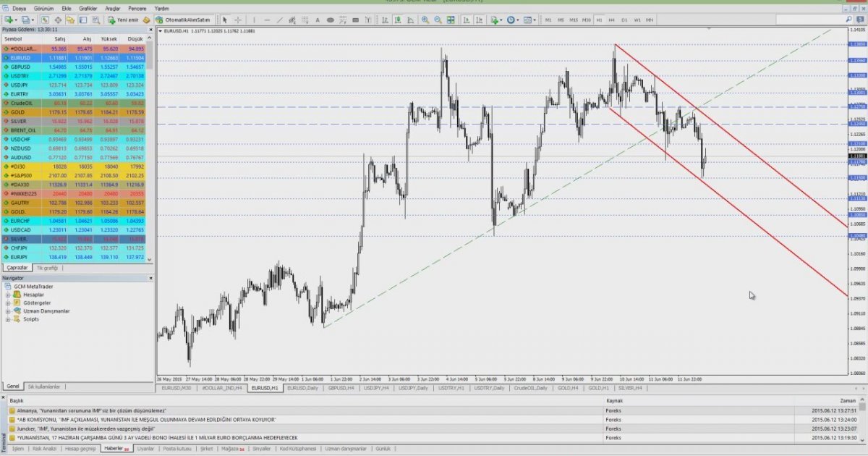Set timeframe to H4

tap(611, 20)
